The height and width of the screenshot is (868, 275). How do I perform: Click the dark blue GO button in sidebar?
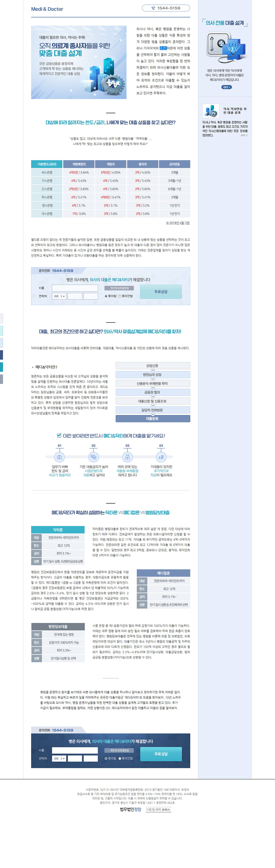point(227,87)
